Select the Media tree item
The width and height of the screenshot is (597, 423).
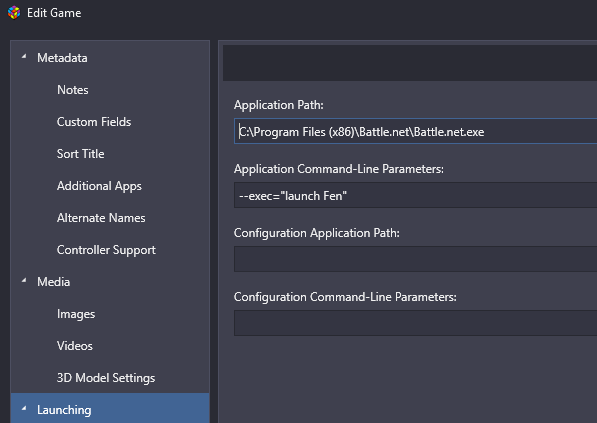coord(53,282)
